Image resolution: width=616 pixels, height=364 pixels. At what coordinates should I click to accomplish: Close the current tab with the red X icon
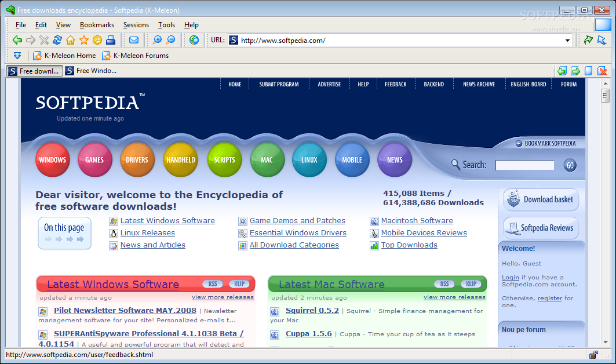coord(602,71)
